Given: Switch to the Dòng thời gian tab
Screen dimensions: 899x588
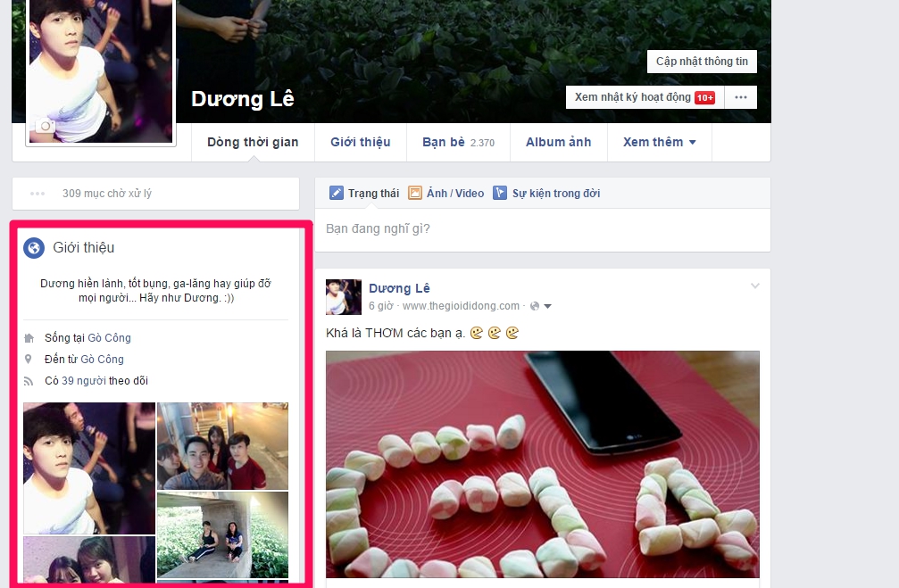Looking at the screenshot, I should pos(253,141).
